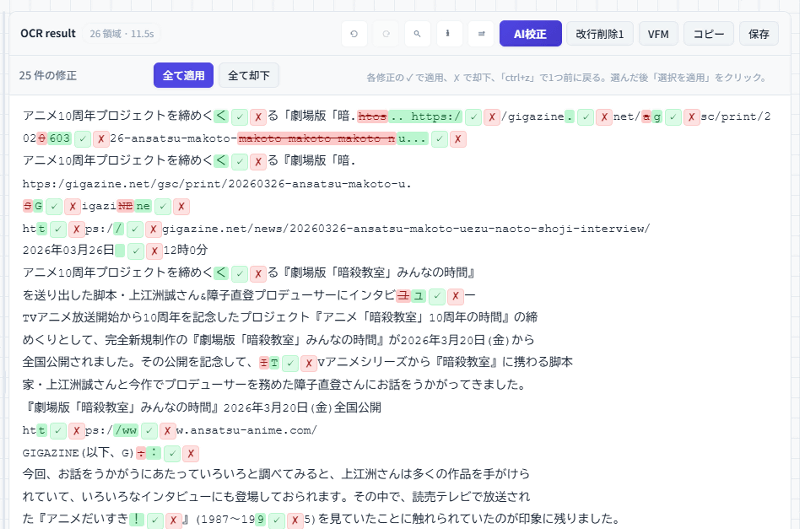This screenshot has width=800, height=529.
Task: Reject the 'G' capitalization fix with red X
Action: (73, 206)
